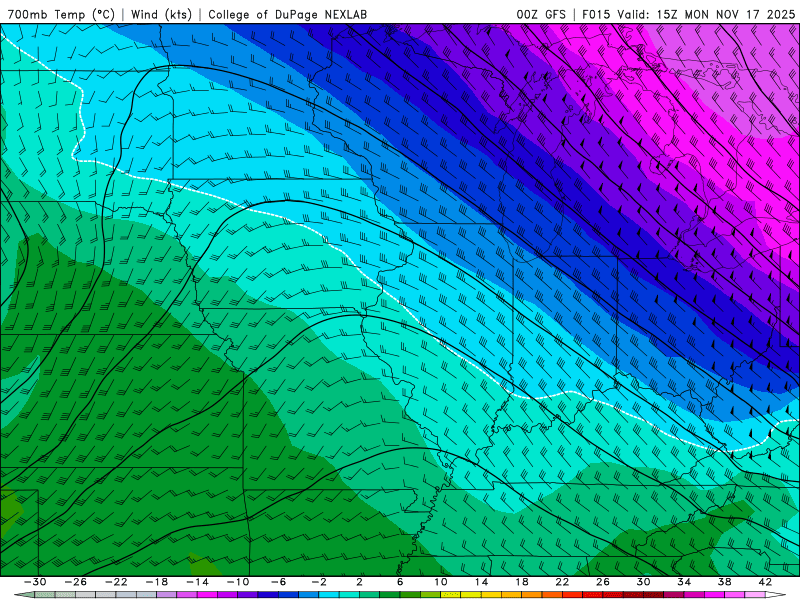This screenshot has height=600, width=800.
Task: Click the -26 color bar label
Action: (76, 582)
